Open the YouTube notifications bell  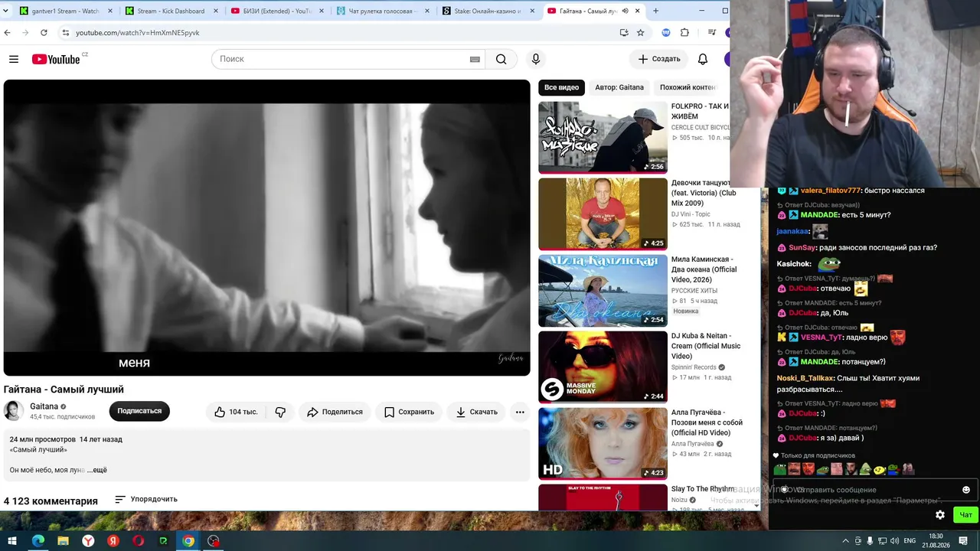[x=703, y=59]
